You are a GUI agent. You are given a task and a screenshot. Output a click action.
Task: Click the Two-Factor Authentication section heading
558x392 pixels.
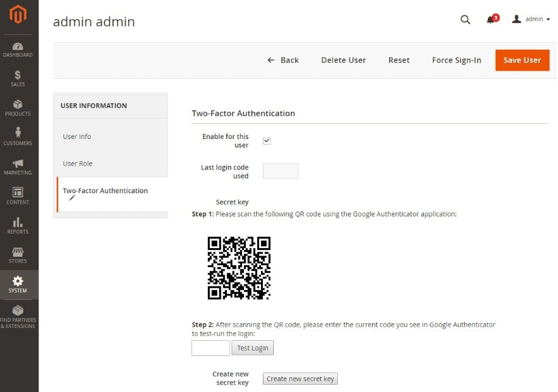(x=243, y=113)
